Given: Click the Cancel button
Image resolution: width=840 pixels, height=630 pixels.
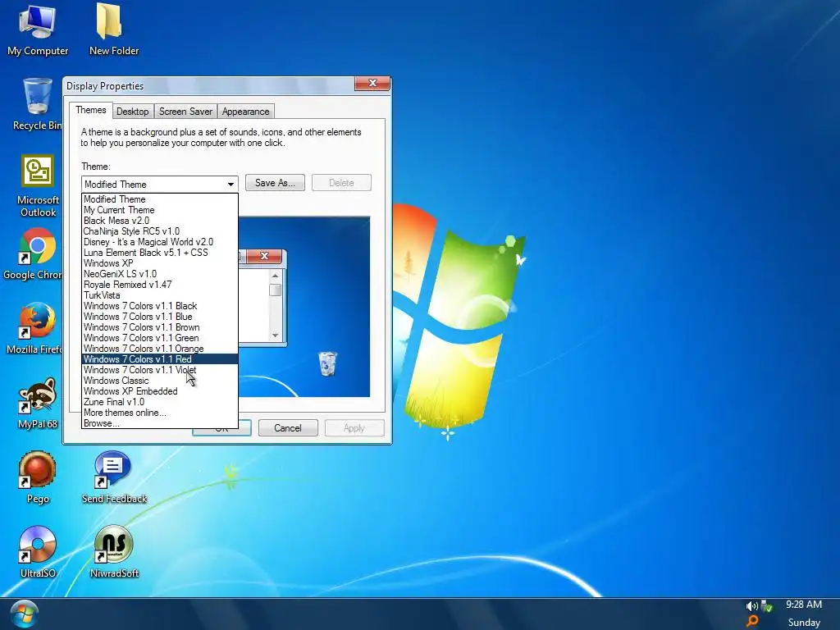Looking at the screenshot, I should tap(288, 428).
